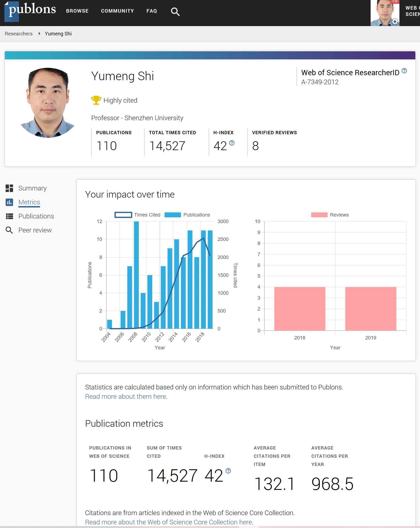Screen dimensions: 420x528
Task: Go to the Summary section
Action: pyautogui.click(x=32, y=188)
